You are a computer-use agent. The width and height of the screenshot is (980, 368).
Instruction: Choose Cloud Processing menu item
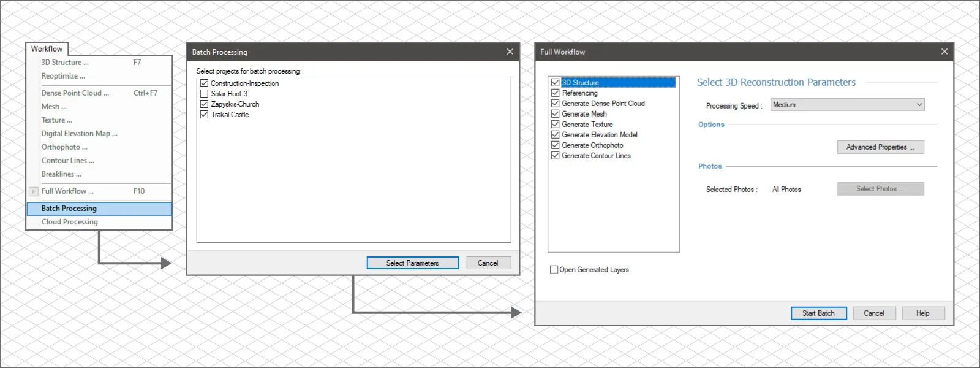pyautogui.click(x=99, y=222)
